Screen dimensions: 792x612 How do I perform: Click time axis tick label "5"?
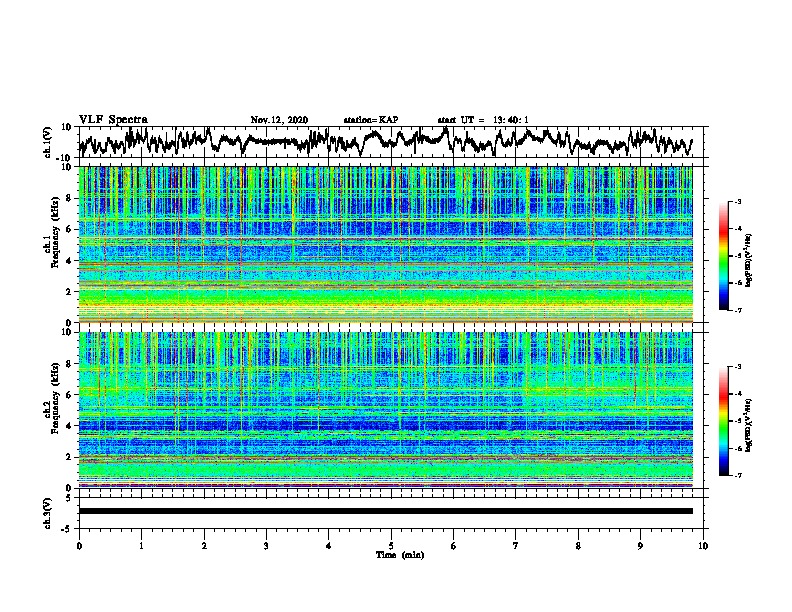pos(391,546)
